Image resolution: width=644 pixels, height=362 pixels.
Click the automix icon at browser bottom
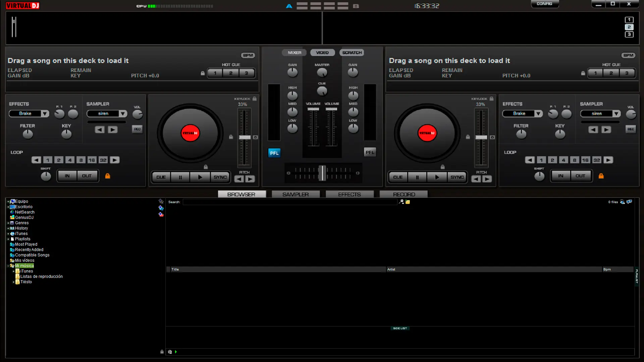[170, 352]
